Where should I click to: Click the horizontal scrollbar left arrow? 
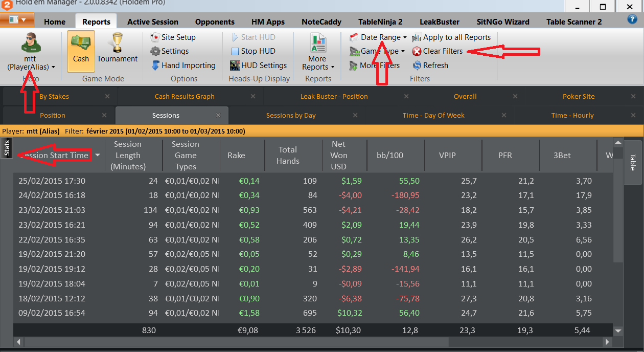[19, 342]
